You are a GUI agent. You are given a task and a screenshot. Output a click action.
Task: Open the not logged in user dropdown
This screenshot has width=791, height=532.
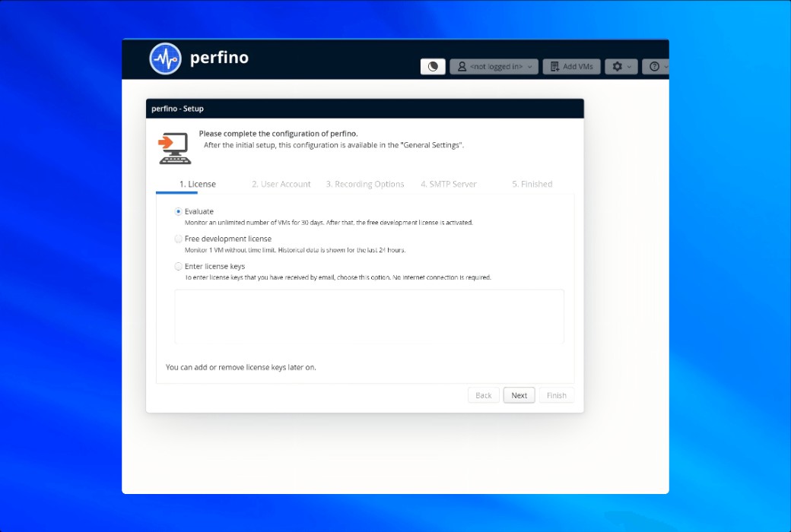tap(494, 67)
